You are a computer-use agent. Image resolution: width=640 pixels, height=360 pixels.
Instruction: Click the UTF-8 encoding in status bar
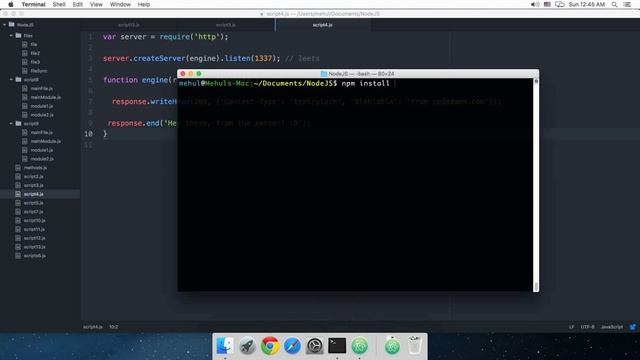click(x=587, y=327)
